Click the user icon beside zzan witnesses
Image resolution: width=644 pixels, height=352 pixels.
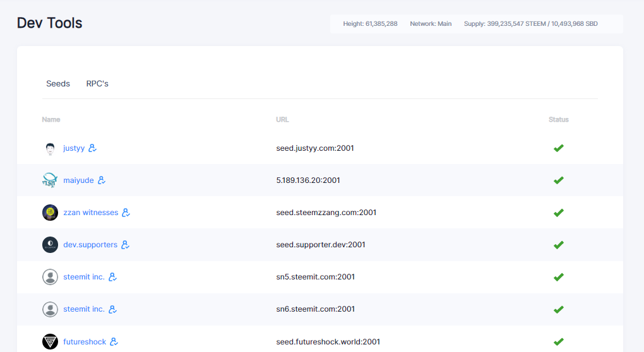click(x=126, y=213)
